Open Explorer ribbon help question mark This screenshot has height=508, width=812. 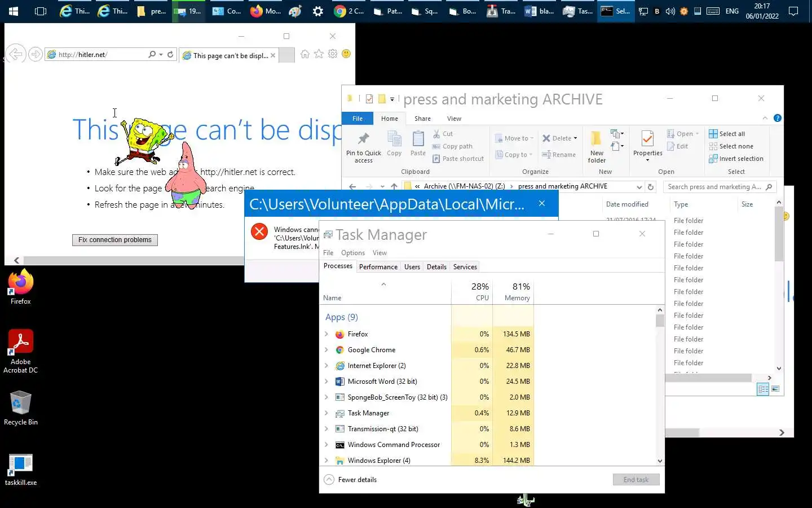point(778,118)
